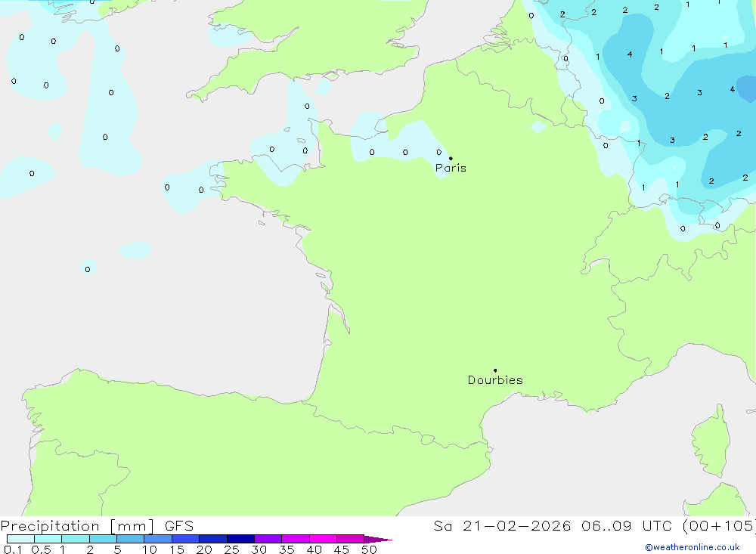Click the "10" legend scale value
This screenshot has width=756, height=554.
[150, 549]
